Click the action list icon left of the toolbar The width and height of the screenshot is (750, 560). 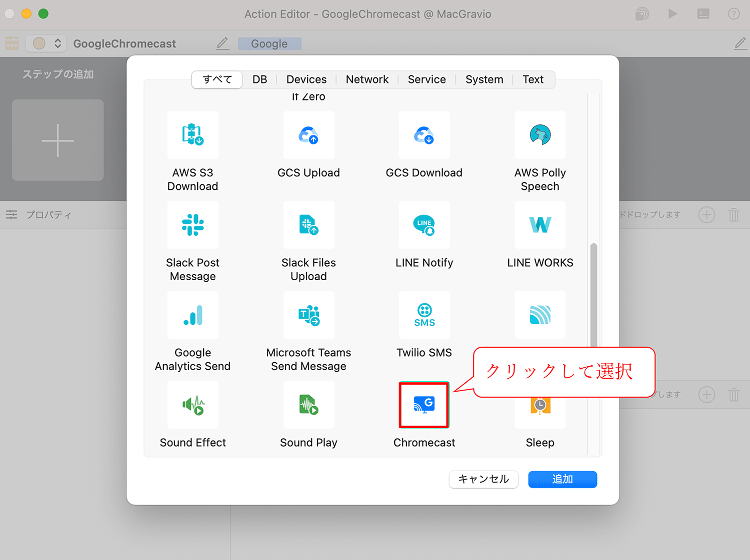click(12, 43)
